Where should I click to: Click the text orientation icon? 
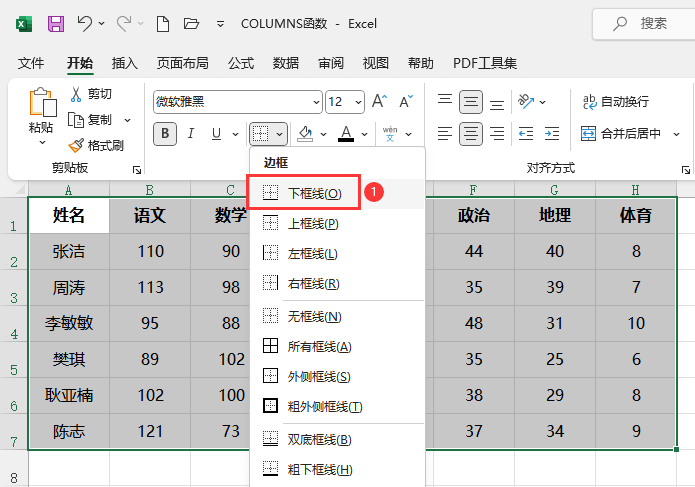[x=526, y=102]
